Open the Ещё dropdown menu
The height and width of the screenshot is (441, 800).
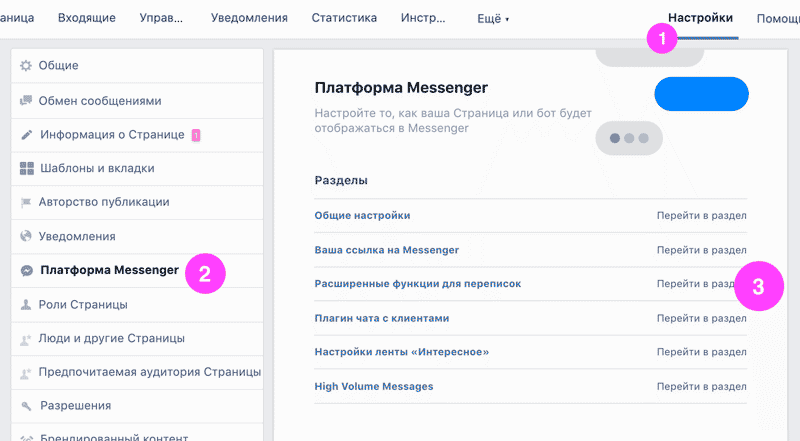click(494, 18)
